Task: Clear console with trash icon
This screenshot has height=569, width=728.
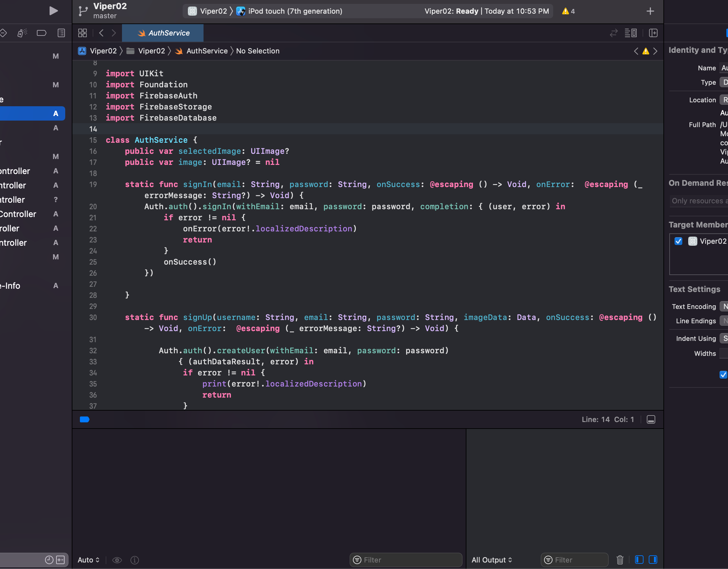Action: point(620,560)
